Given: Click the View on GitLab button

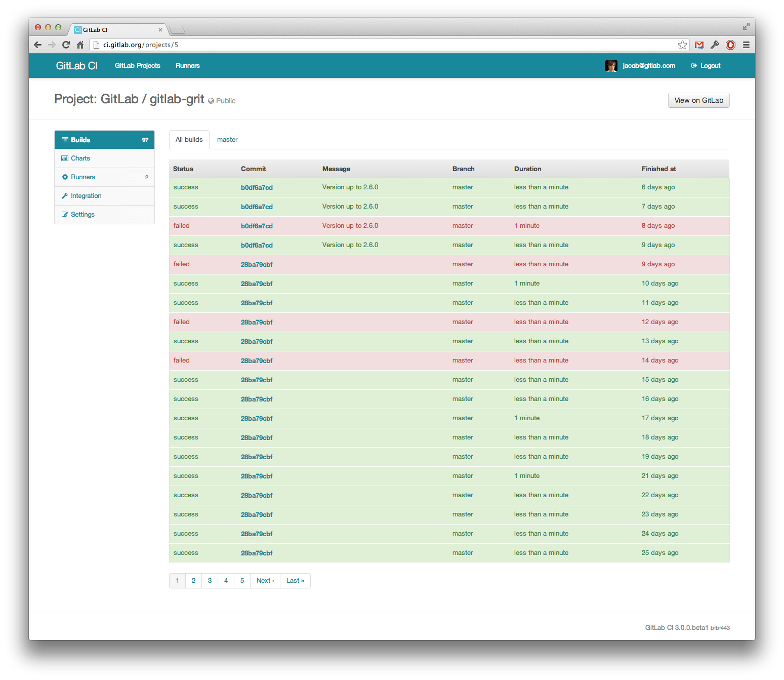Looking at the screenshot, I should [698, 100].
